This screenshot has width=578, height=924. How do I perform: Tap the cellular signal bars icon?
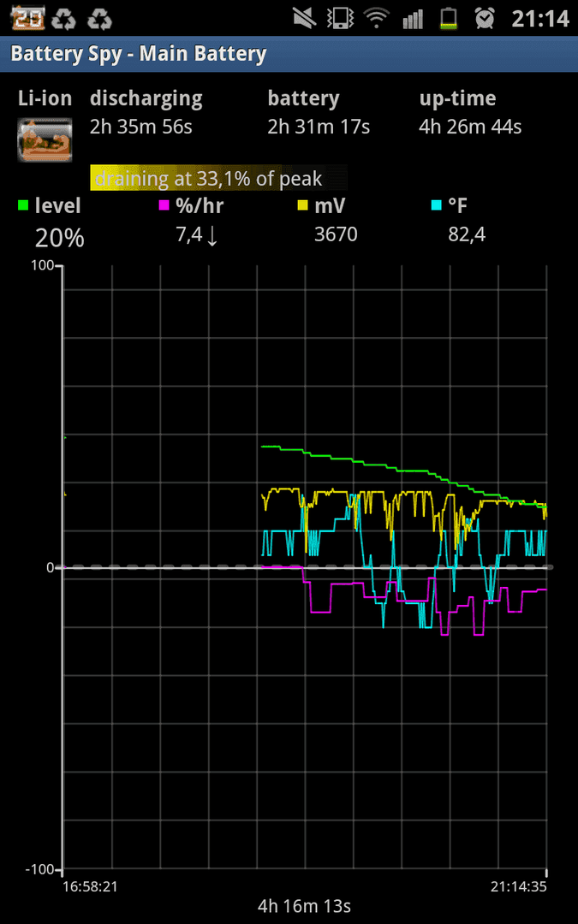(x=414, y=18)
